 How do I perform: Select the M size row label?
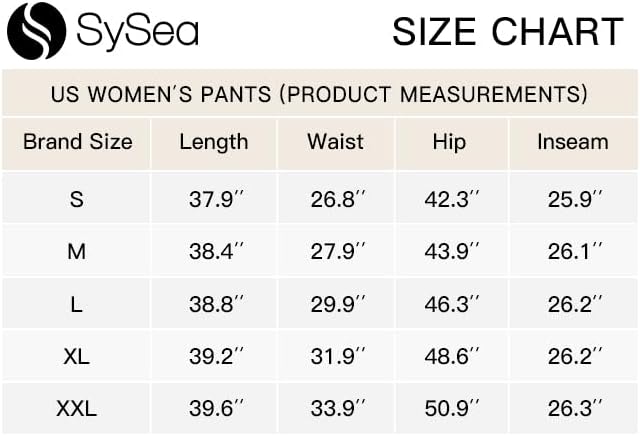(77, 252)
